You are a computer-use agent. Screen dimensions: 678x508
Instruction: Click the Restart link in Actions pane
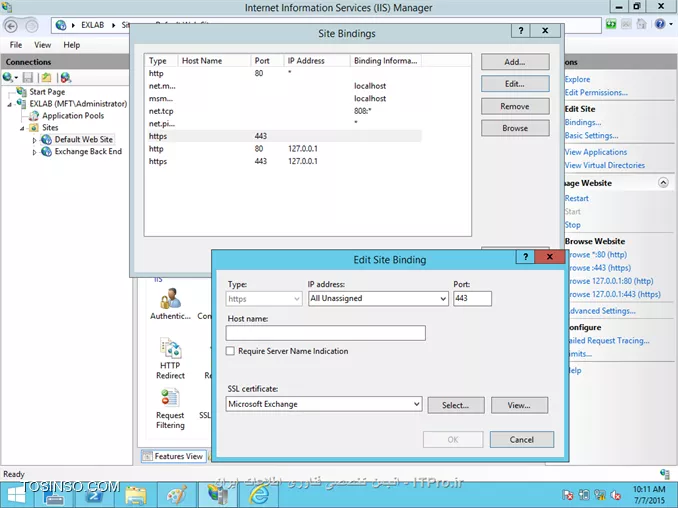coord(577,198)
